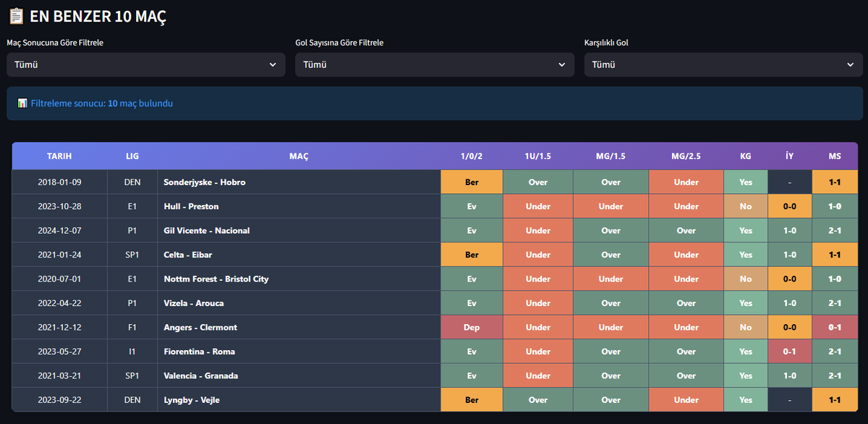Screen dimensions: 868x424
Task: Click the date 2021-01-24
Action: coord(59,255)
